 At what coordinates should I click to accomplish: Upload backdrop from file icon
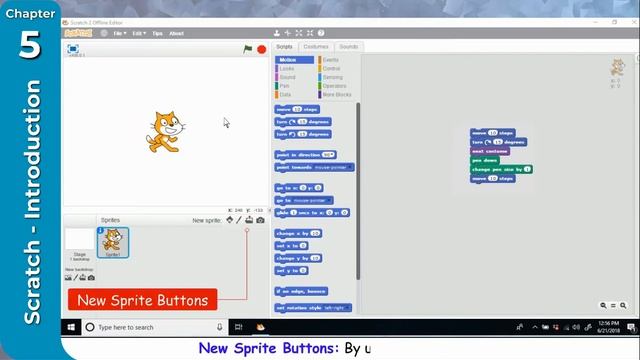83,278
